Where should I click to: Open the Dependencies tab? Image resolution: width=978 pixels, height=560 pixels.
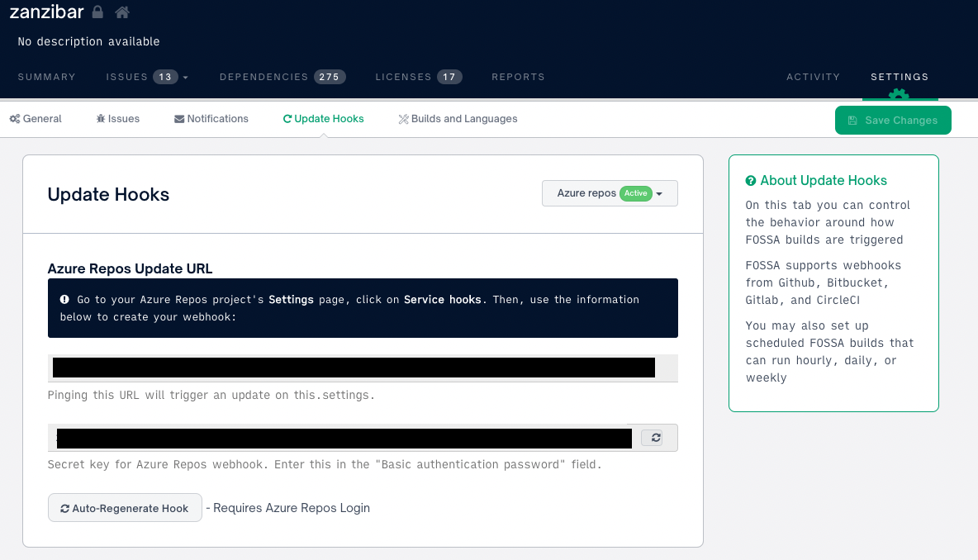pos(282,77)
